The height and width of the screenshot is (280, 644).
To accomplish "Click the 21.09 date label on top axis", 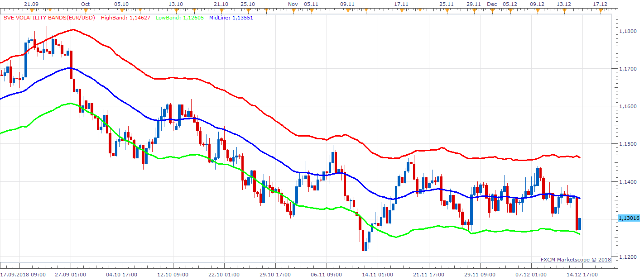I will [x=31, y=4].
